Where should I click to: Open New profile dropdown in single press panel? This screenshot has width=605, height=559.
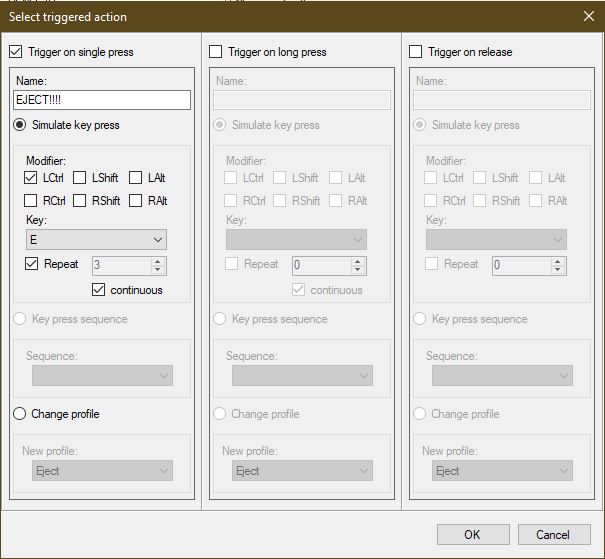tap(102, 471)
